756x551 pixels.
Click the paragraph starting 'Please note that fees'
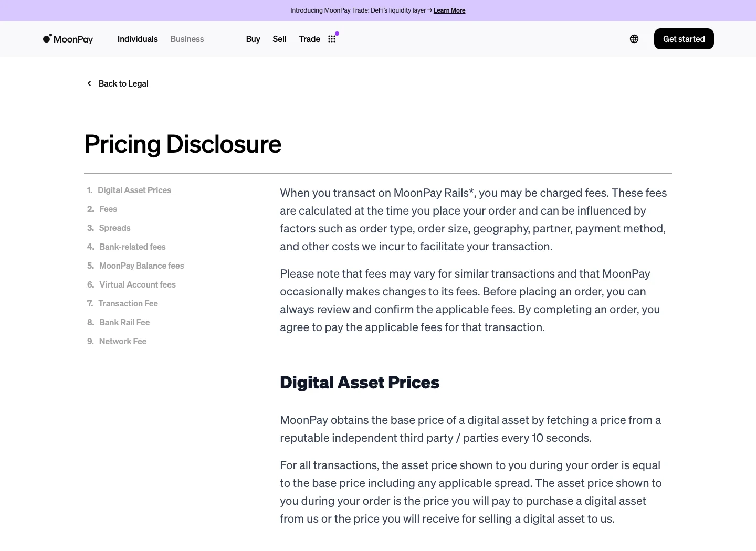[470, 300]
